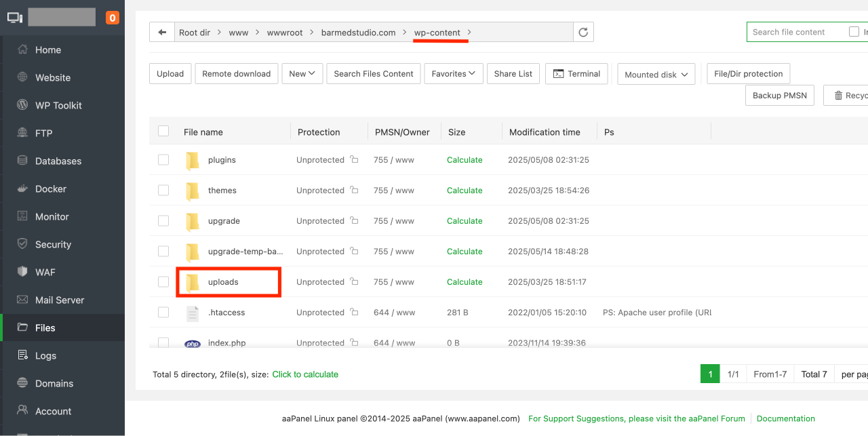Click the refresh directory icon
Image resolution: width=868 pixels, height=436 pixels.
[x=583, y=33]
